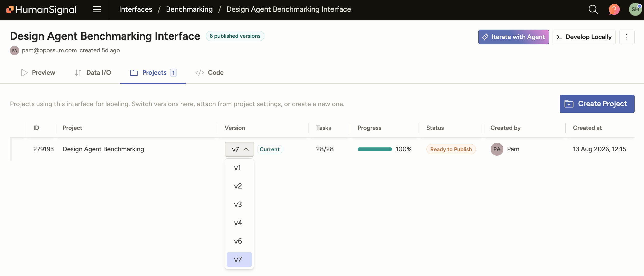Image resolution: width=644 pixels, height=276 pixels.
Task: Click the PA avatar in the Created by column
Action: pos(497,149)
